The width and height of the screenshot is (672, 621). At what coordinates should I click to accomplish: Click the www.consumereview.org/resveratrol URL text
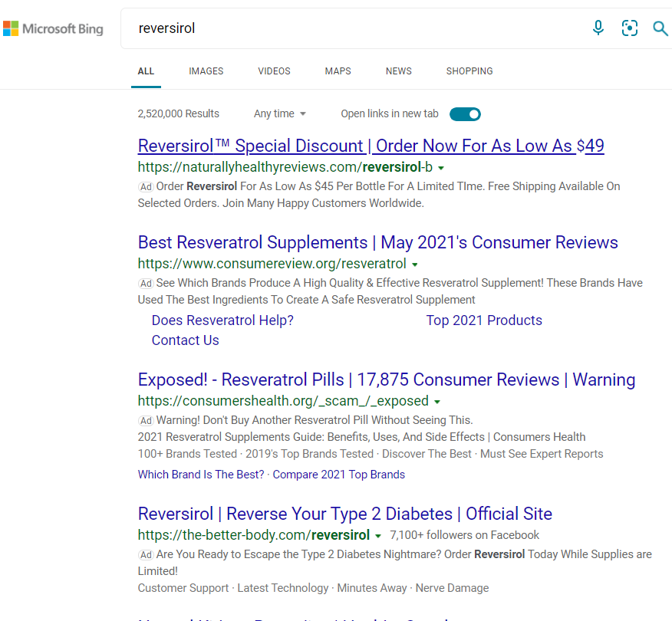point(272,264)
